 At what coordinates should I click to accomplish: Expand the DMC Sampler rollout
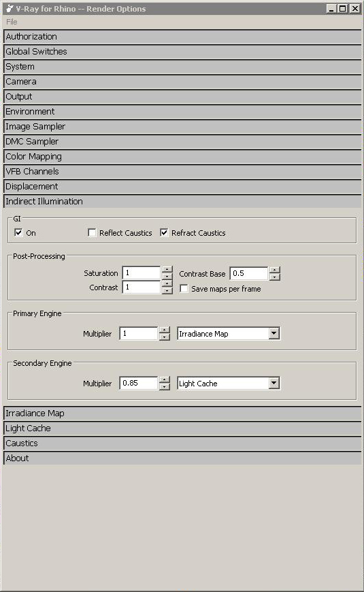(x=182, y=142)
